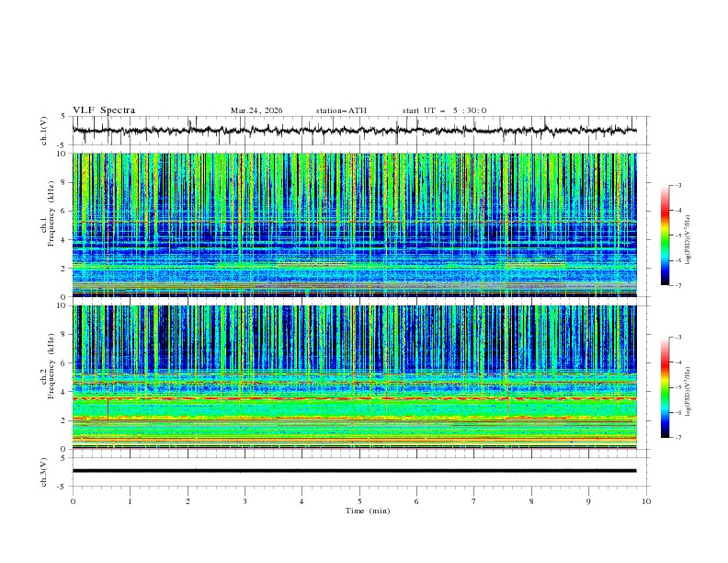The image size is (728, 563).
Task: Click the VLF Spectra title text
Action: [x=106, y=110]
